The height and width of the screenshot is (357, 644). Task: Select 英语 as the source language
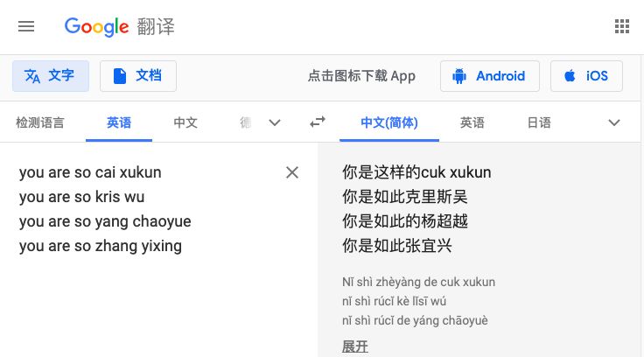[119, 122]
